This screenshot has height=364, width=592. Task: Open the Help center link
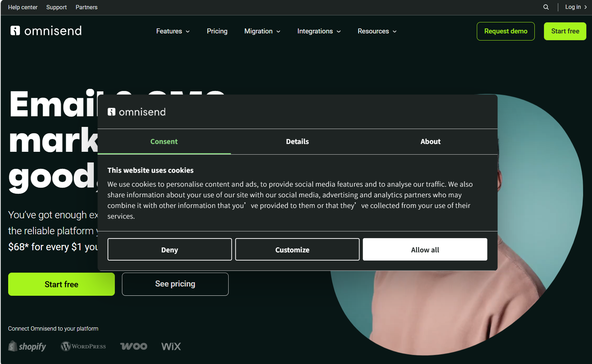23,7
